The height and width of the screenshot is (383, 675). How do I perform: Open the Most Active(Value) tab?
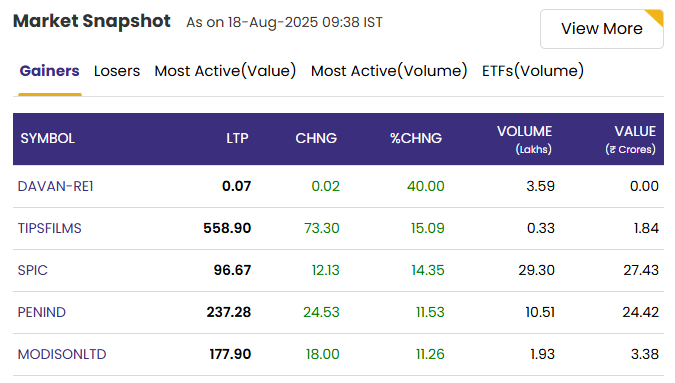(225, 71)
